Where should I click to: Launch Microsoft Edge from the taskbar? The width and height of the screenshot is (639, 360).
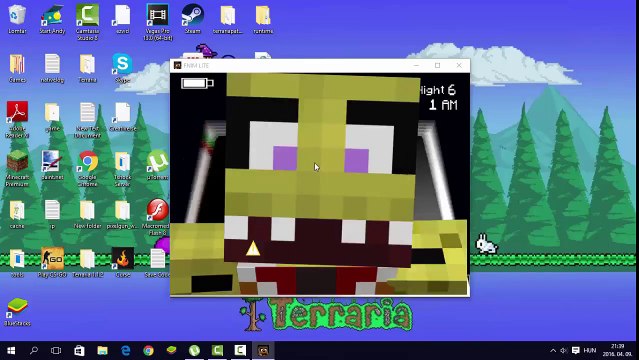click(126, 350)
